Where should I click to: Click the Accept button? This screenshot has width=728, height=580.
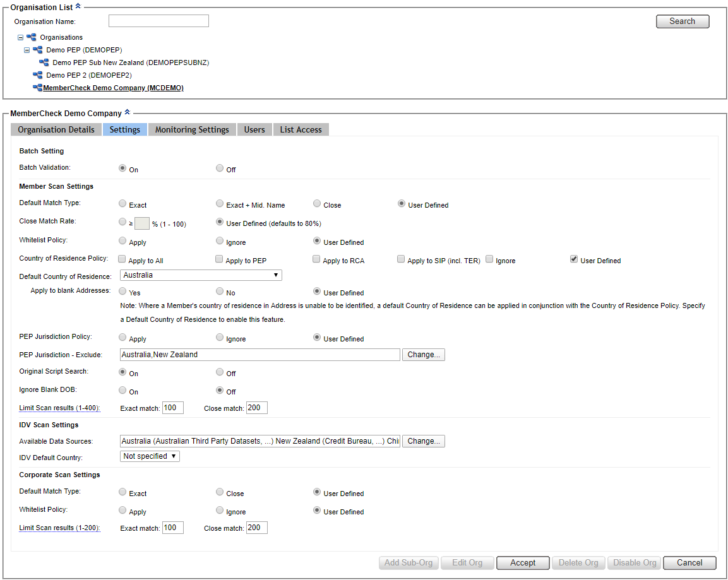pos(523,563)
